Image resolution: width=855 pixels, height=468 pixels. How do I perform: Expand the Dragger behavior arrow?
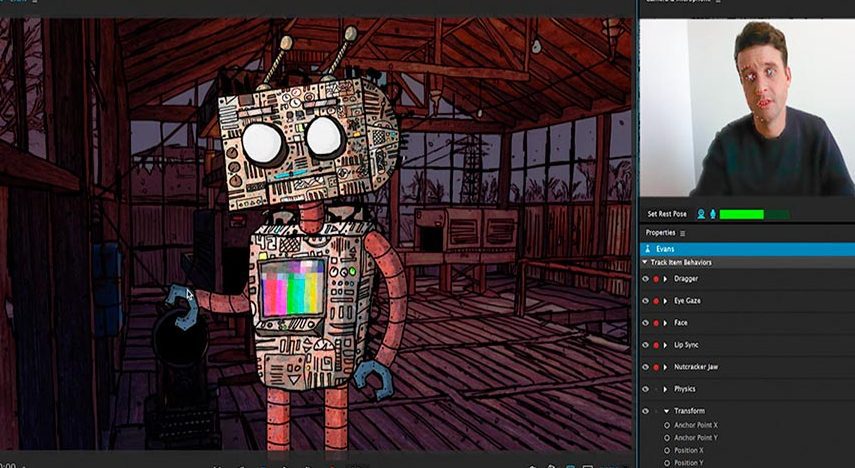click(666, 279)
